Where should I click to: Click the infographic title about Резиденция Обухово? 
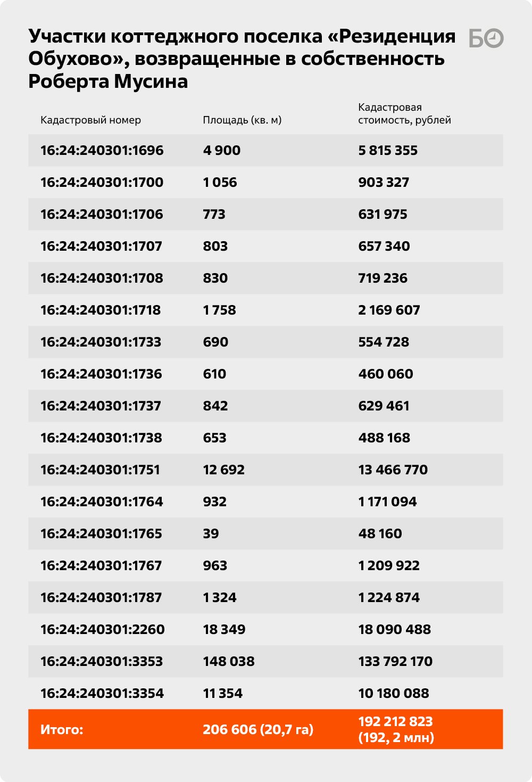[x=242, y=59]
